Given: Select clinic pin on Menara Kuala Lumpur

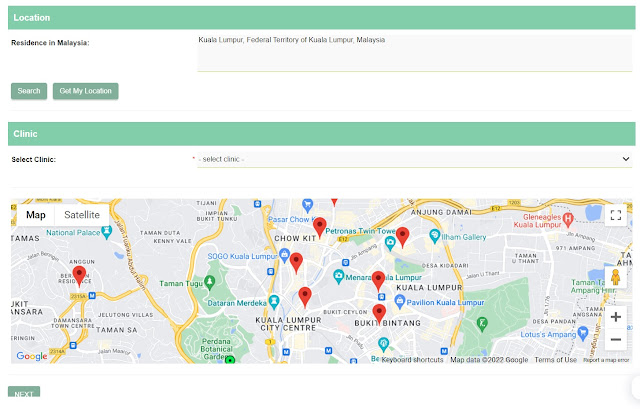Looking at the screenshot, I should 378,281.
